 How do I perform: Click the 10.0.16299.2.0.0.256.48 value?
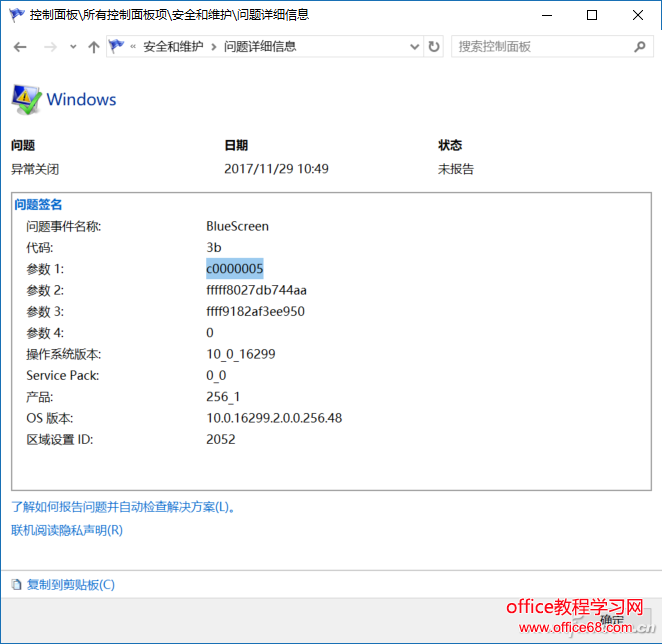(x=274, y=418)
